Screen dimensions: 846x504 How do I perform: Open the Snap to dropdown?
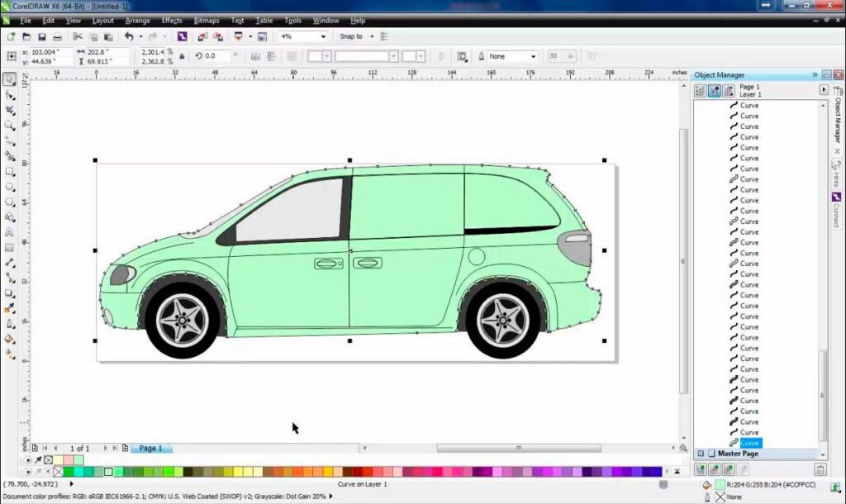[372, 37]
